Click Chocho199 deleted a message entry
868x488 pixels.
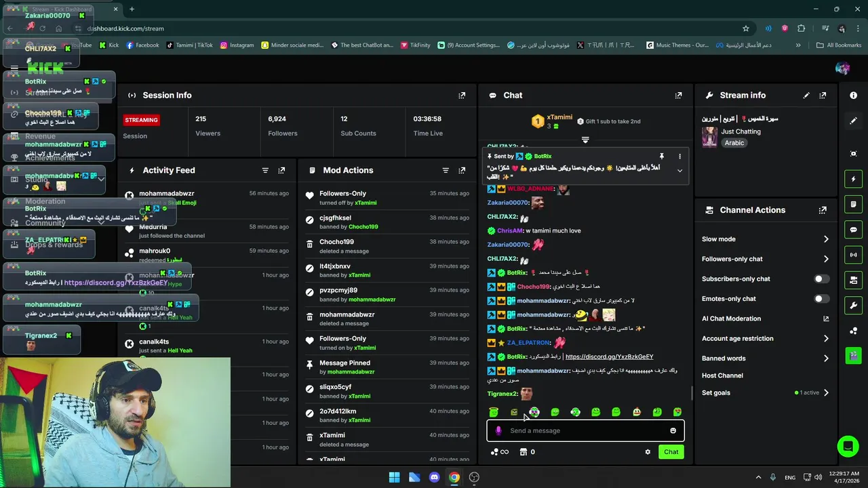[387, 246]
